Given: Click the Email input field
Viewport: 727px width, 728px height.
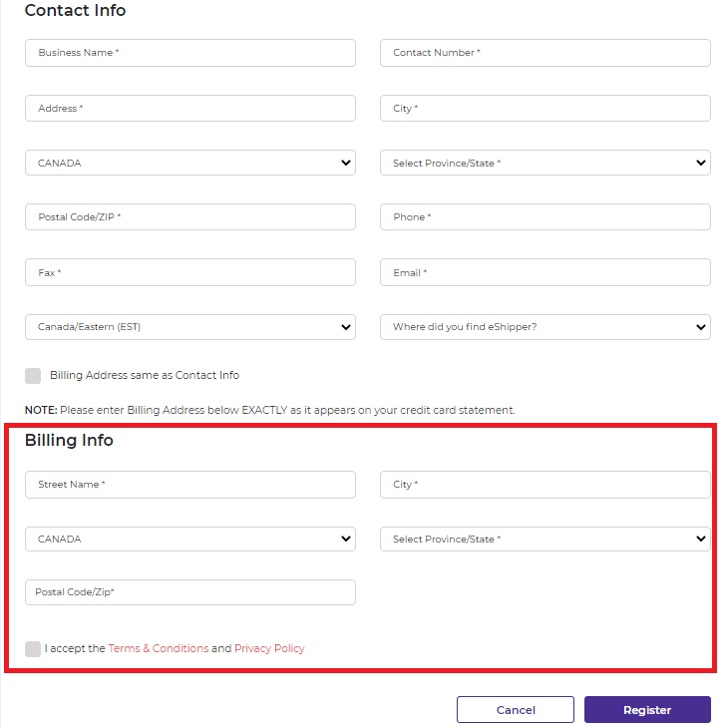Looking at the screenshot, I should pos(545,272).
